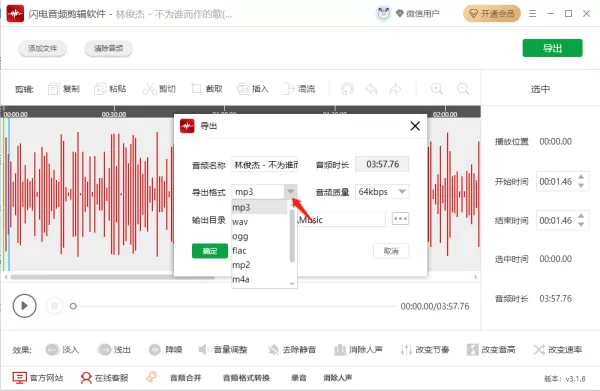The width and height of the screenshot is (600, 391).
Task: Click the playback progress slider handle
Action: point(73,306)
